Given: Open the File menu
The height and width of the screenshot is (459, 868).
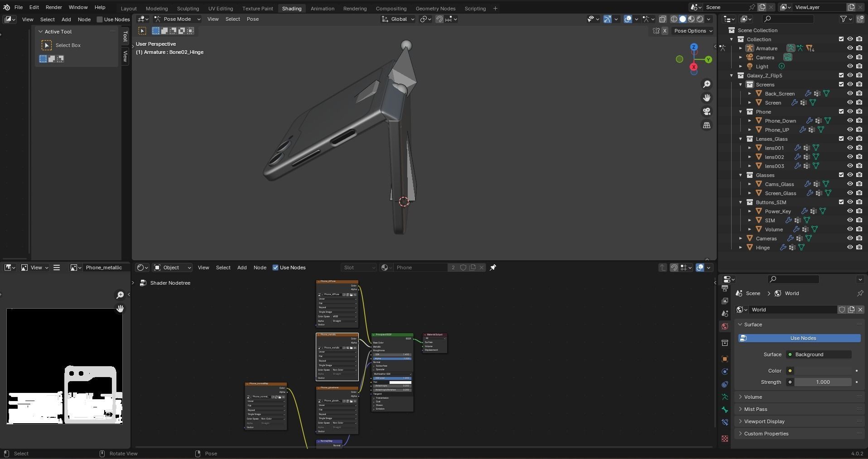Looking at the screenshot, I should click(x=19, y=7).
